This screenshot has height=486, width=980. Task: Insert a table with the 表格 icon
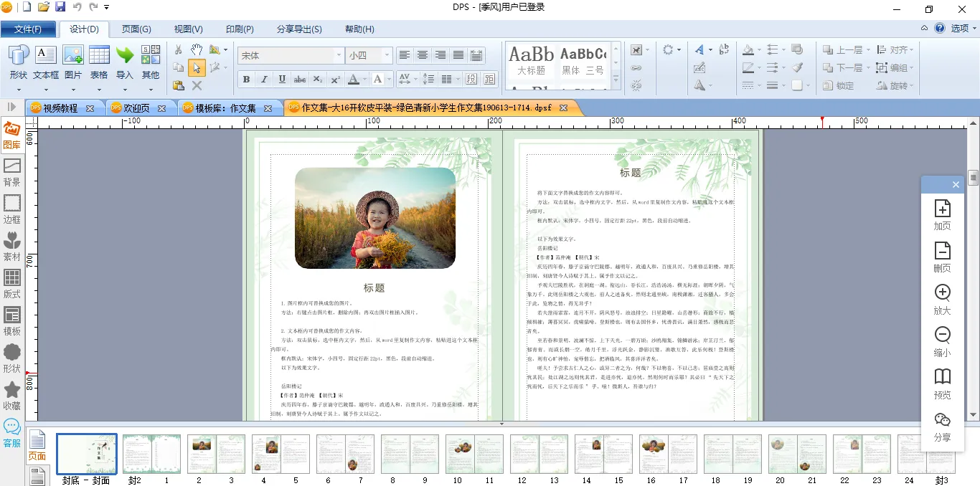point(99,62)
